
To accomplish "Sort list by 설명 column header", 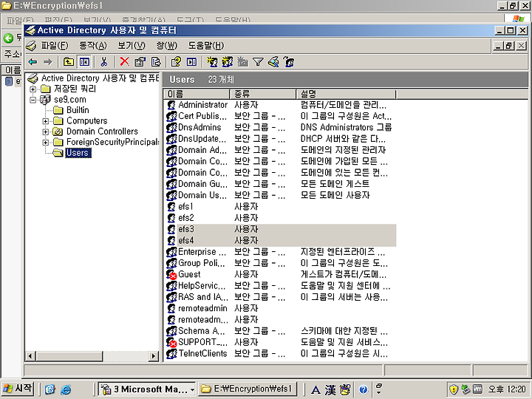I will click(x=347, y=94).
